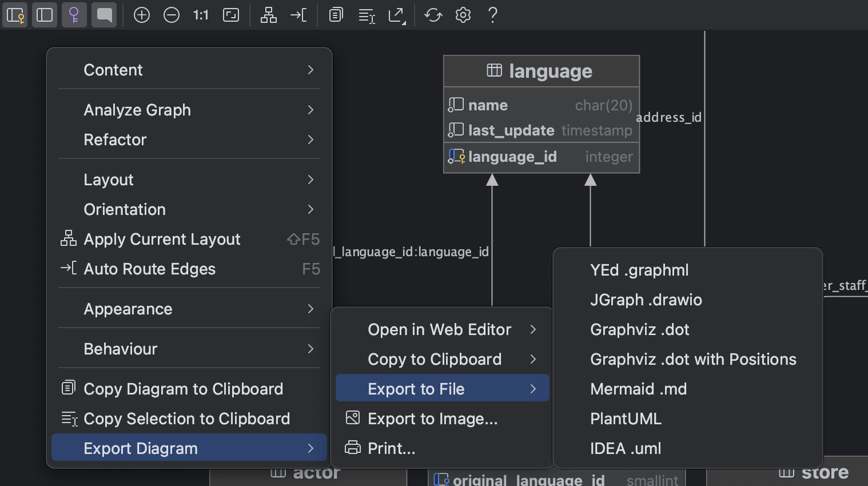Expand the Appearance submenu
This screenshot has width=868, height=486.
(189, 309)
